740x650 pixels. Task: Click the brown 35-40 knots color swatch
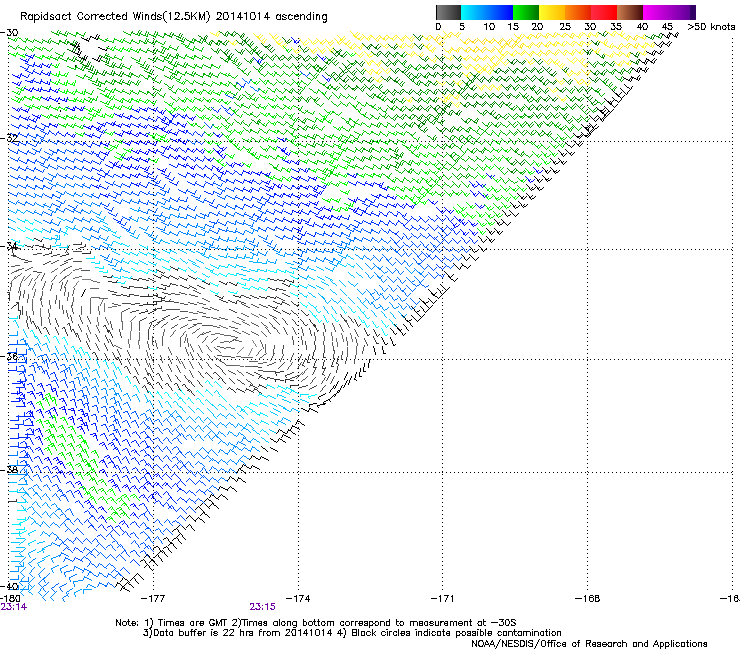[630, 12]
